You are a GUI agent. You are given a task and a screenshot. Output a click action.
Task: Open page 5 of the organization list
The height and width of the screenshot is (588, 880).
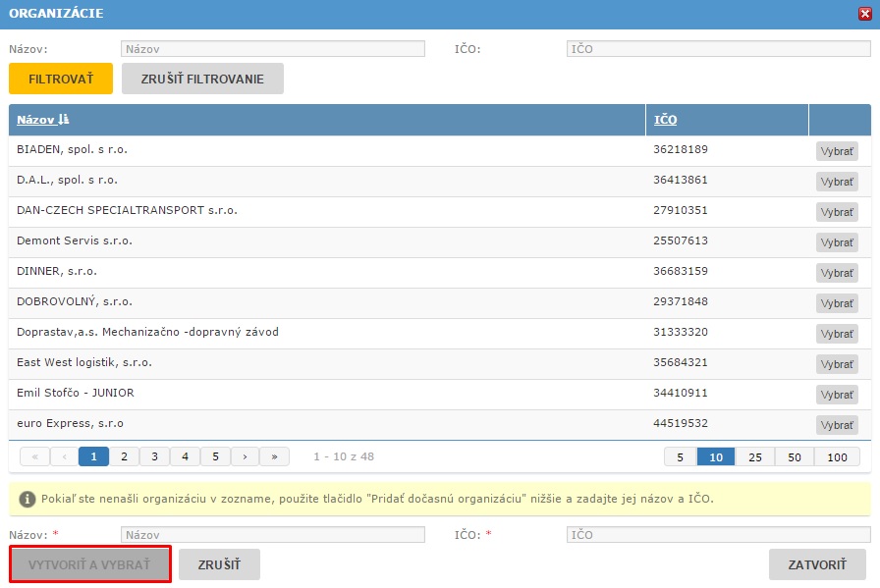click(215, 456)
